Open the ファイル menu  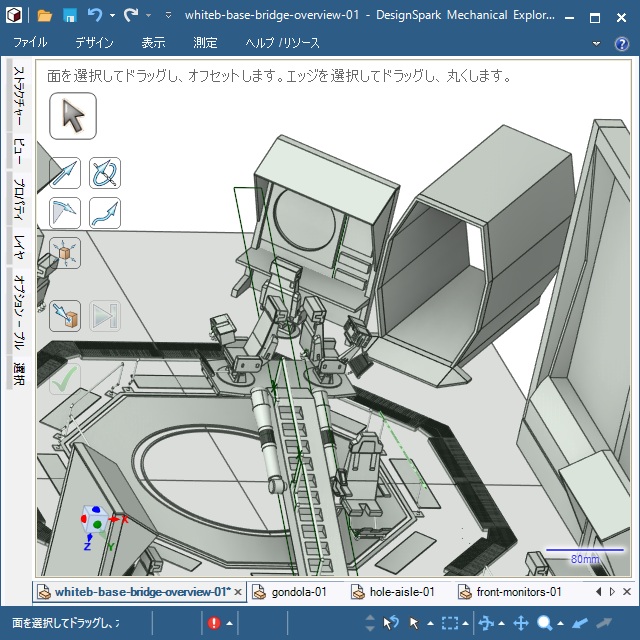[x=30, y=42]
